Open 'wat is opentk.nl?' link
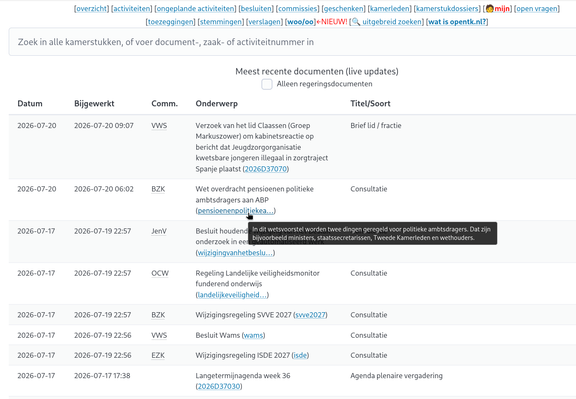576x399 pixels. click(457, 22)
